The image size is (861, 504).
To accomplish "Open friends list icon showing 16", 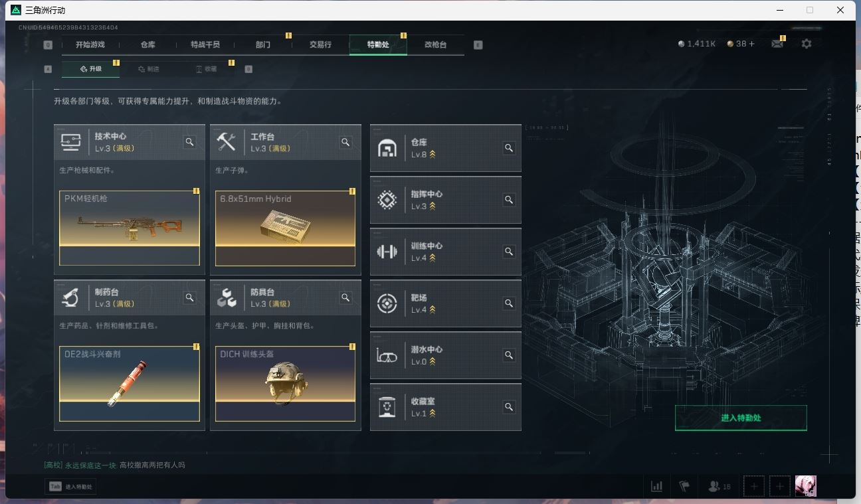I will pos(719,487).
